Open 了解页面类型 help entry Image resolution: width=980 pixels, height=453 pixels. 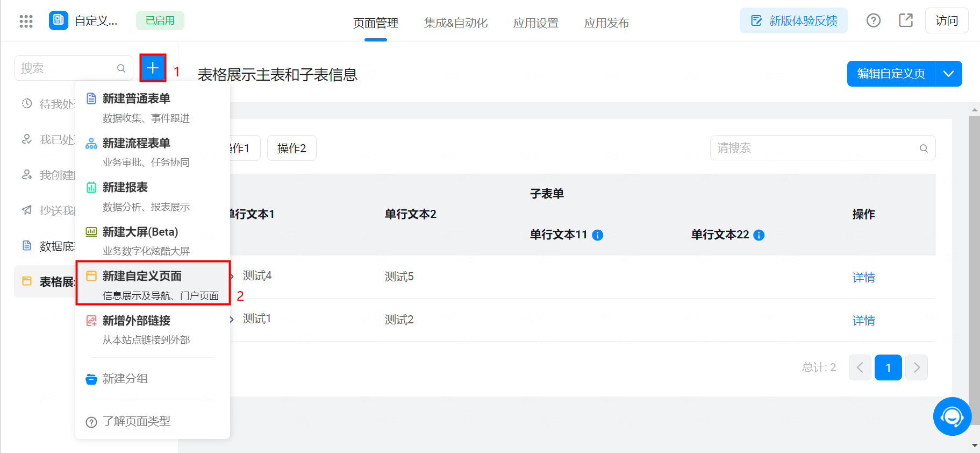coord(153,421)
